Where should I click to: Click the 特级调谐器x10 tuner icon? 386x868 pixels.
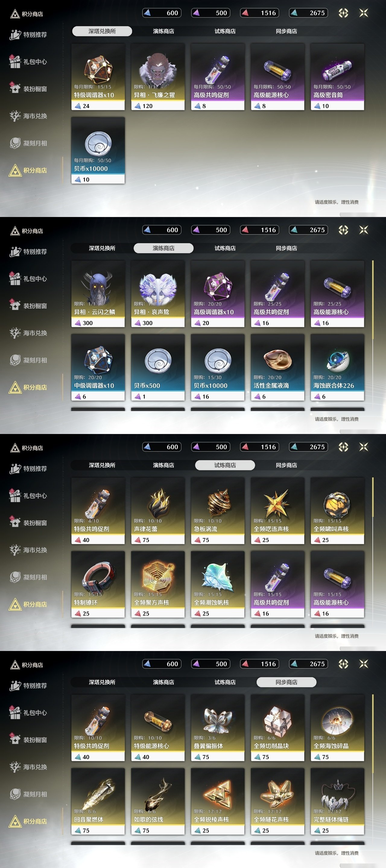point(98,70)
